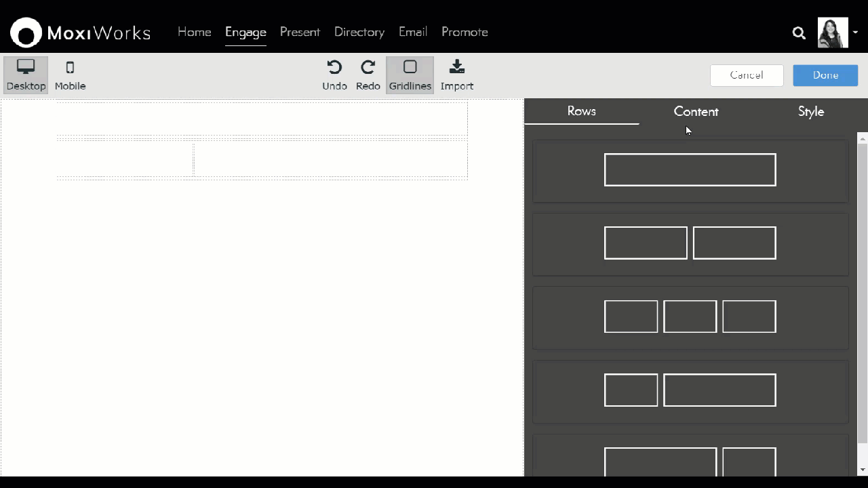This screenshot has width=868, height=488.
Task: Select the Rows tab
Action: coord(581,112)
